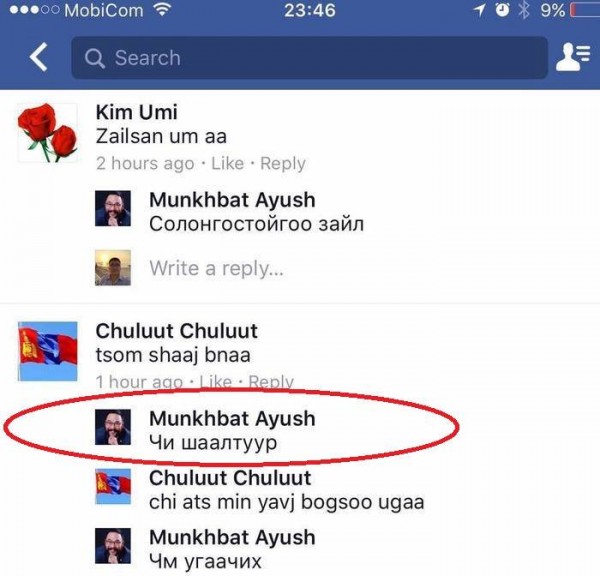Tap Chuluut Chuluut avatar beside chi ats reply
This screenshot has height=576, width=600.
[113, 486]
